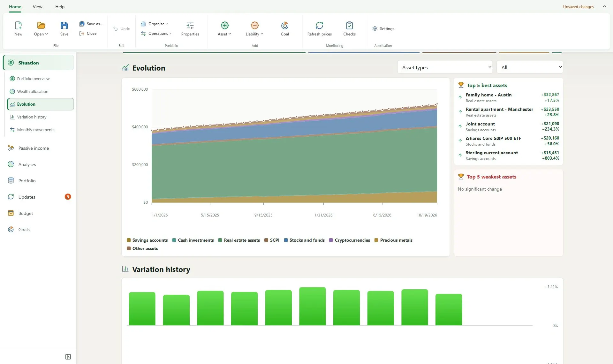This screenshot has height=364, width=613.
Task: Toggle Cryptocurrencies legend series
Action: (x=350, y=240)
